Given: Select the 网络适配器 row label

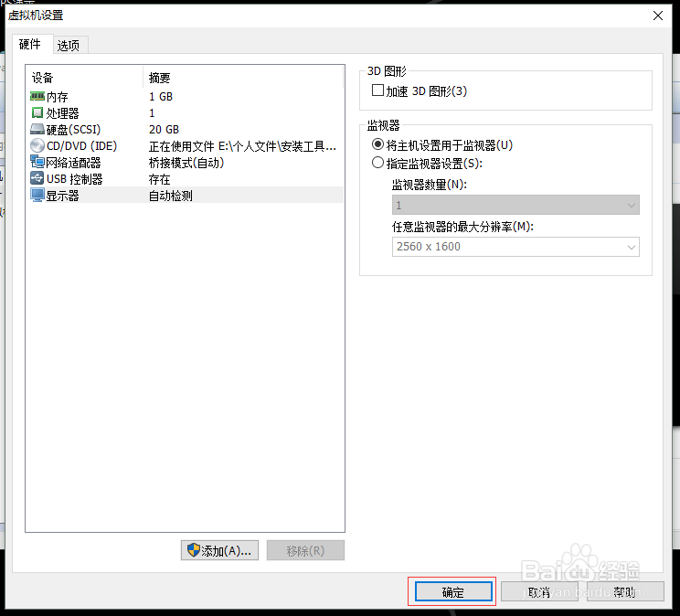Looking at the screenshot, I should [x=73, y=163].
